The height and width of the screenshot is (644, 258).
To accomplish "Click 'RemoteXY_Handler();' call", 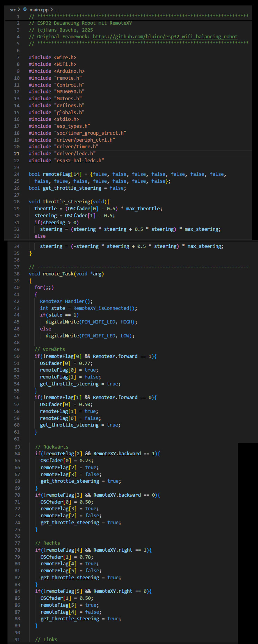I will [x=66, y=301].
